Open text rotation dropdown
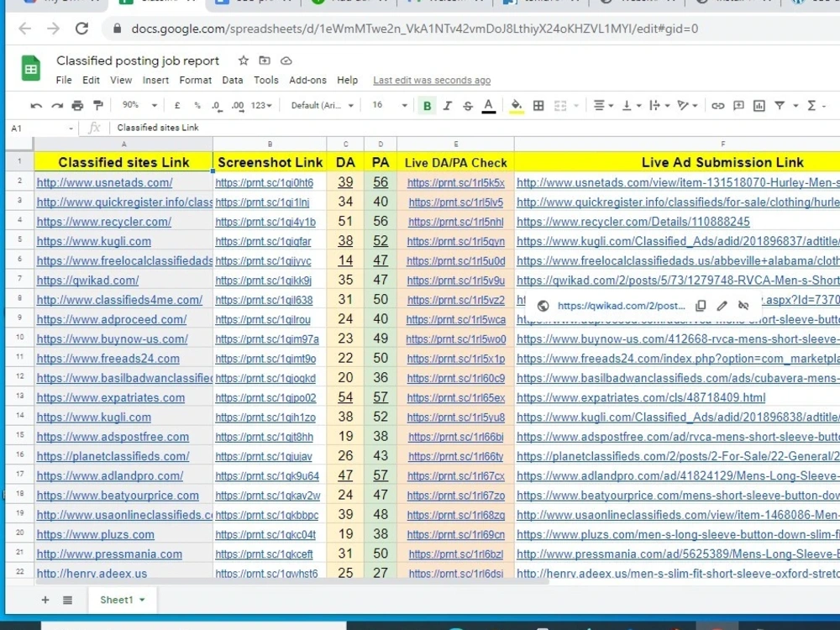Viewport: 840px width, 630px height. coord(687,106)
